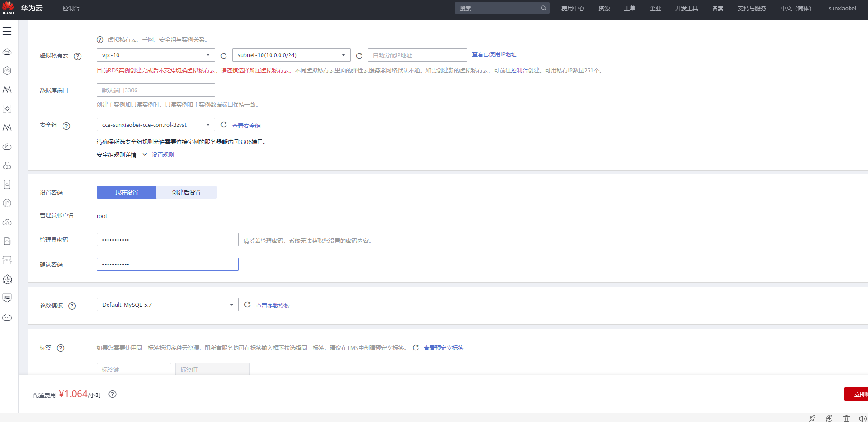Click help icon beside the hourly price
The image size is (868, 422).
[112, 394]
